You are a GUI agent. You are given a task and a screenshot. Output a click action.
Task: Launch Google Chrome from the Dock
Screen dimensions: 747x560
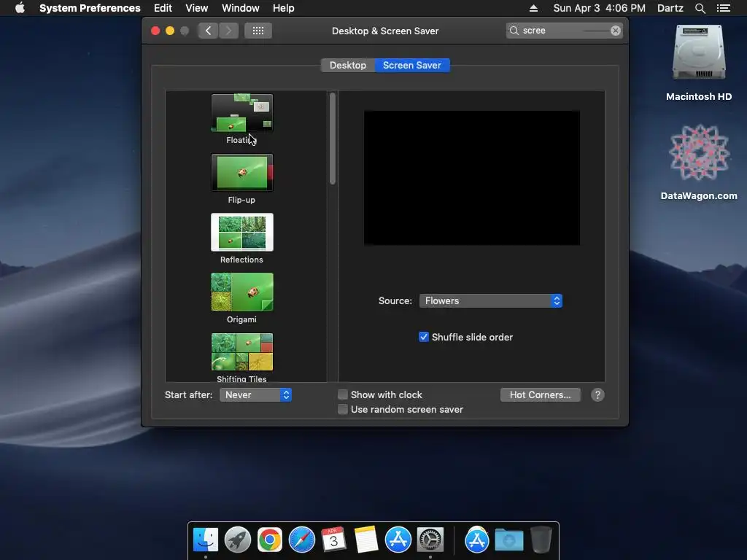tap(270, 540)
